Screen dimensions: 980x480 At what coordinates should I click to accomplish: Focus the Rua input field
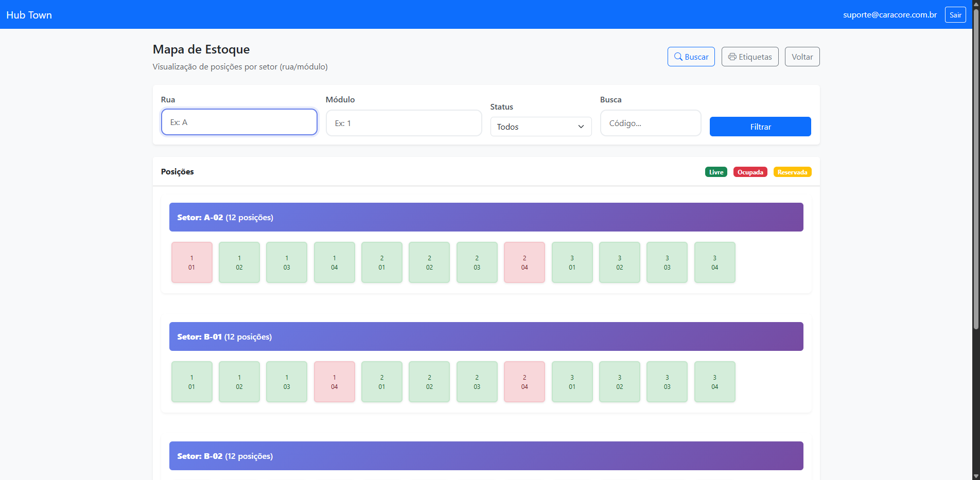(x=239, y=122)
